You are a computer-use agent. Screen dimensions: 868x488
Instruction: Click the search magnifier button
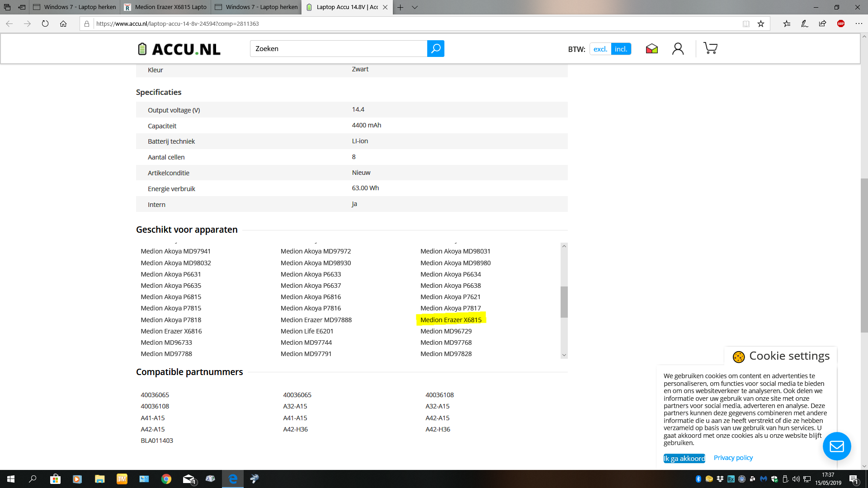point(435,49)
